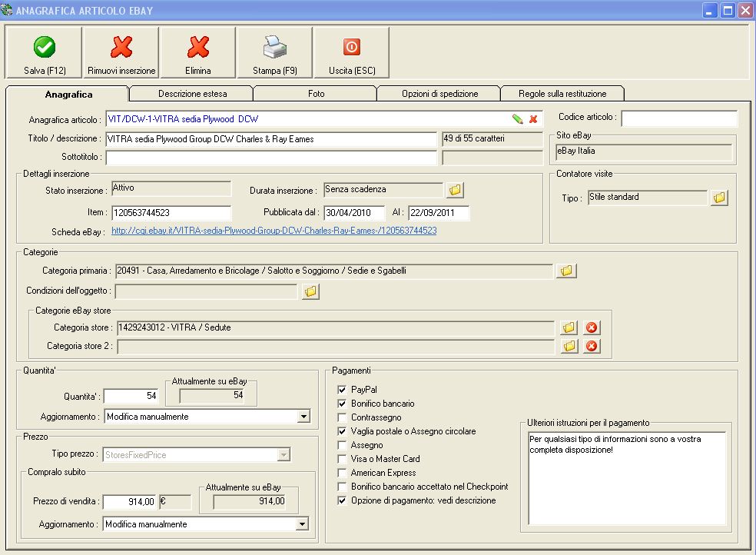Minimize the Anagrafica Articolo eBay window
756x555 pixels.
(709, 11)
